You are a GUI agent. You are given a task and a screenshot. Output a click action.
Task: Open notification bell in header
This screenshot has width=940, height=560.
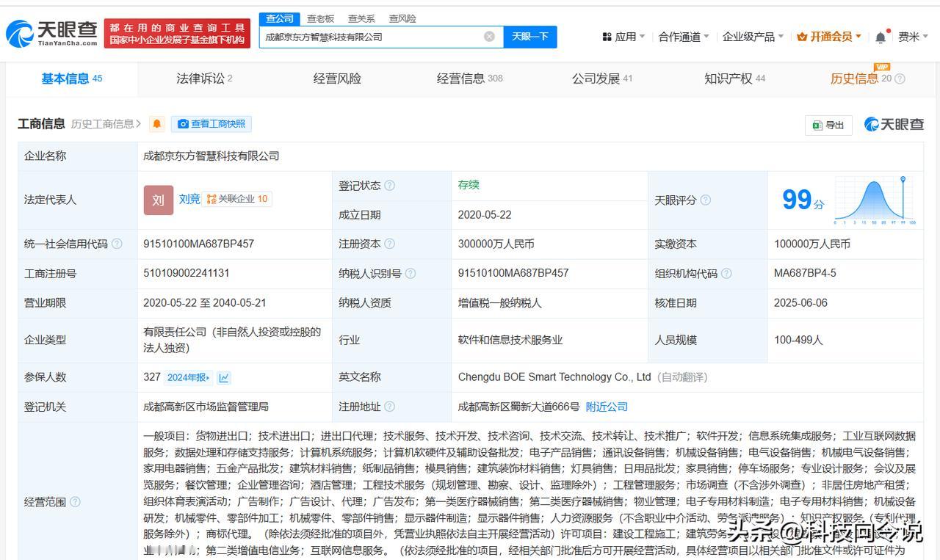click(x=881, y=37)
